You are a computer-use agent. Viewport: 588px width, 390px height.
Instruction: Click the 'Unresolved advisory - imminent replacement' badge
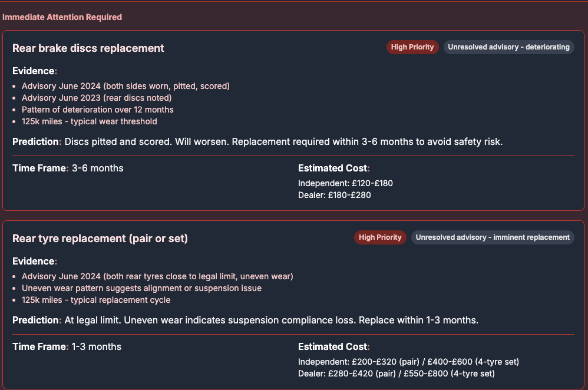tap(492, 237)
